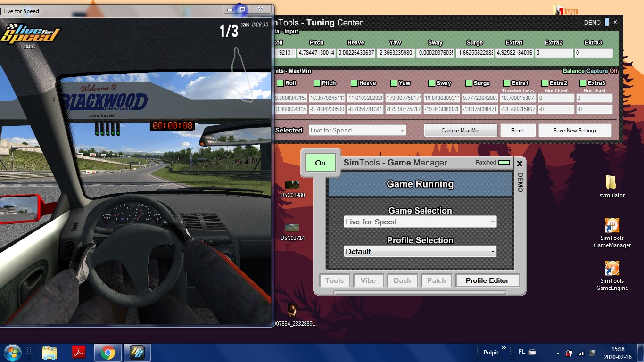Toggle the Heave axis checkbox
Viewport: 644px width, 362px height.
point(354,83)
